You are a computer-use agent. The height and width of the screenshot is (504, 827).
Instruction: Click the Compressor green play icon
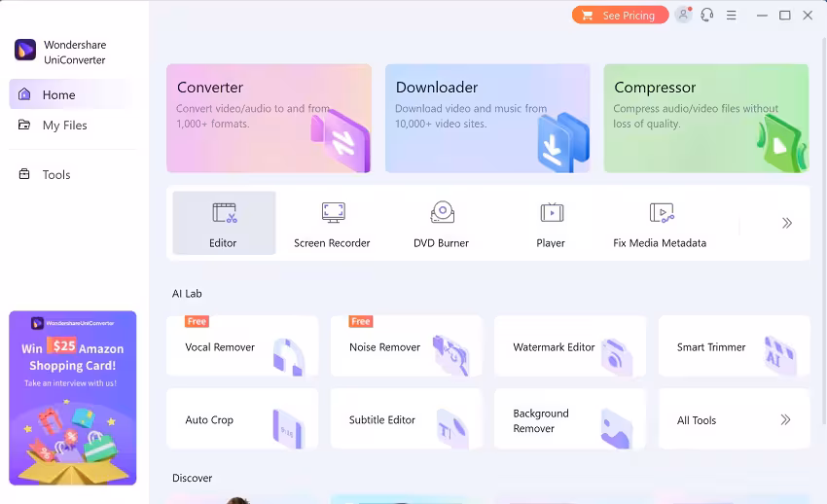point(782,143)
